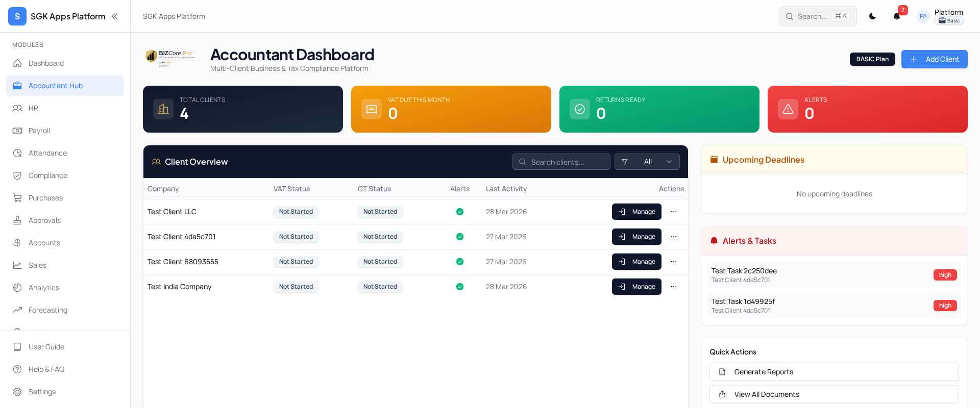Click the Alerts warning triangle icon
The image size is (980, 408).
(x=788, y=109)
